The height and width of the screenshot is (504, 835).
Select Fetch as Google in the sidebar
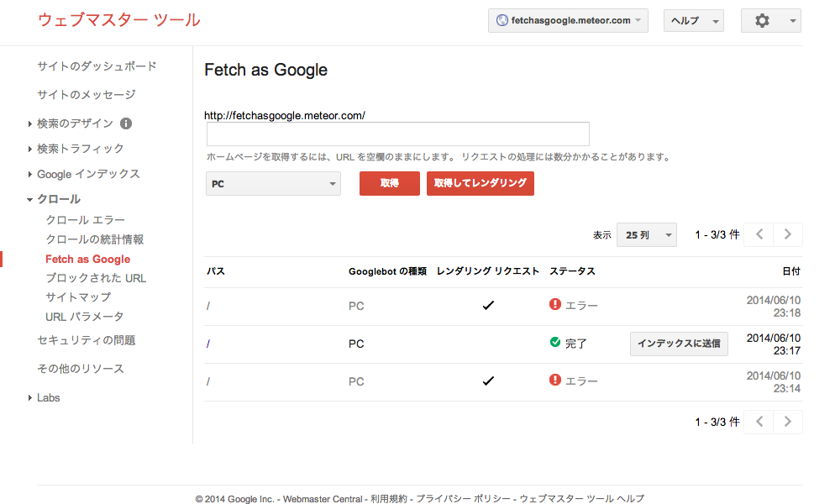[88, 260]
